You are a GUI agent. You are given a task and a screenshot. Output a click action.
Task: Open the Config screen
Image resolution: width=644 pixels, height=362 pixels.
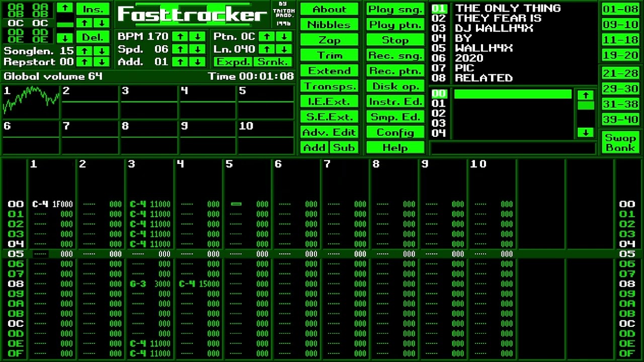[x=395, y=132]
